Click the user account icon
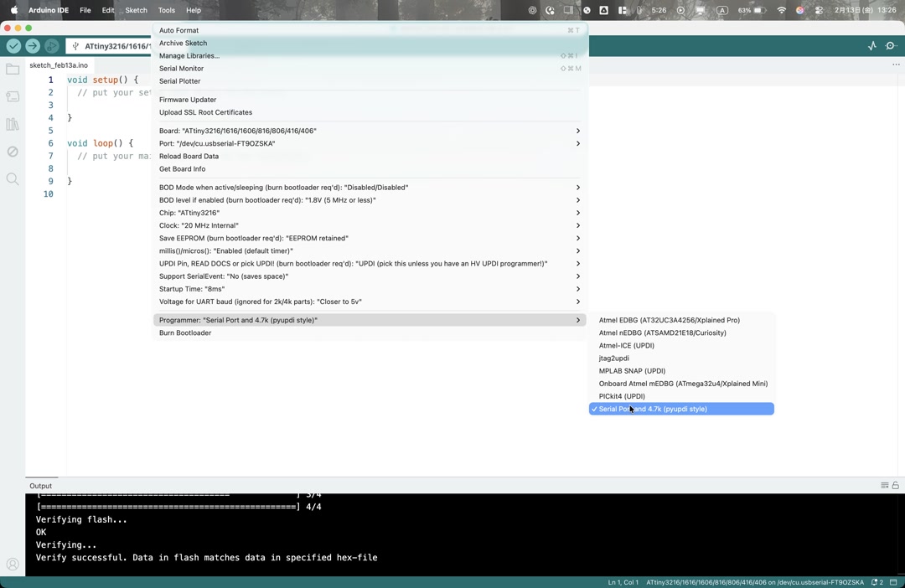The image size is (905, 588). click(x=12, y=565)
